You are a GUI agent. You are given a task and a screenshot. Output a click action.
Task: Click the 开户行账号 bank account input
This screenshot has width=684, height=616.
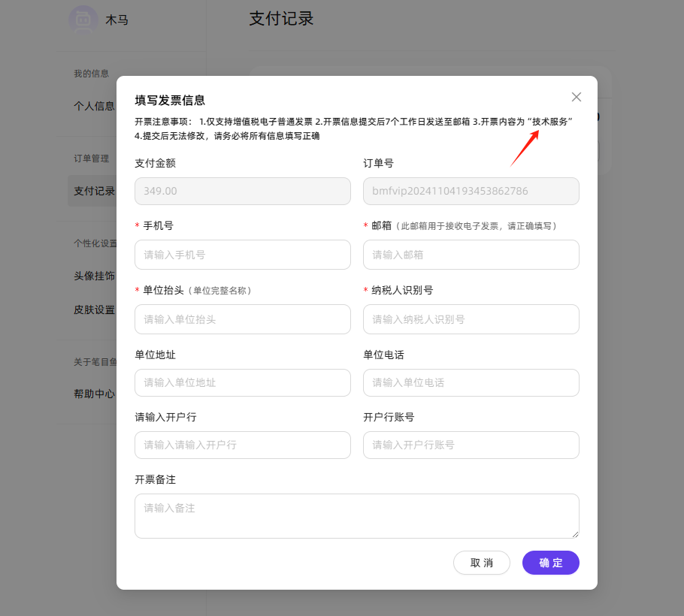[471, 445]
